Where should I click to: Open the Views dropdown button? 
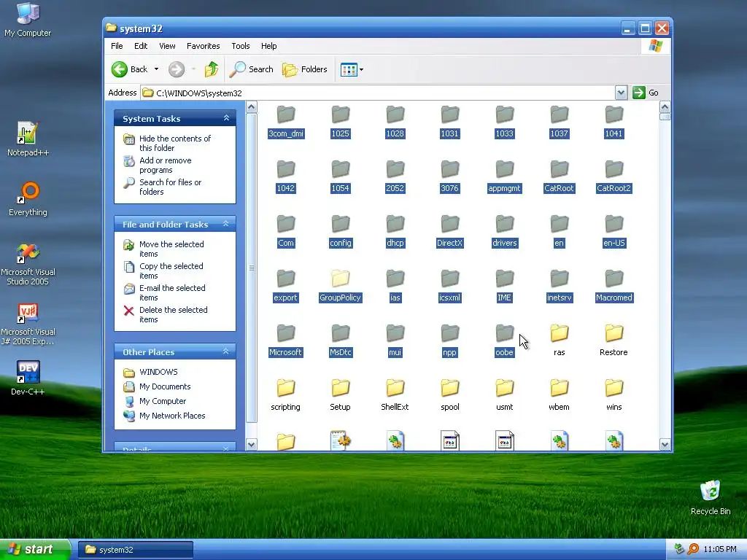pyautogui.click(x=352, y=69)
